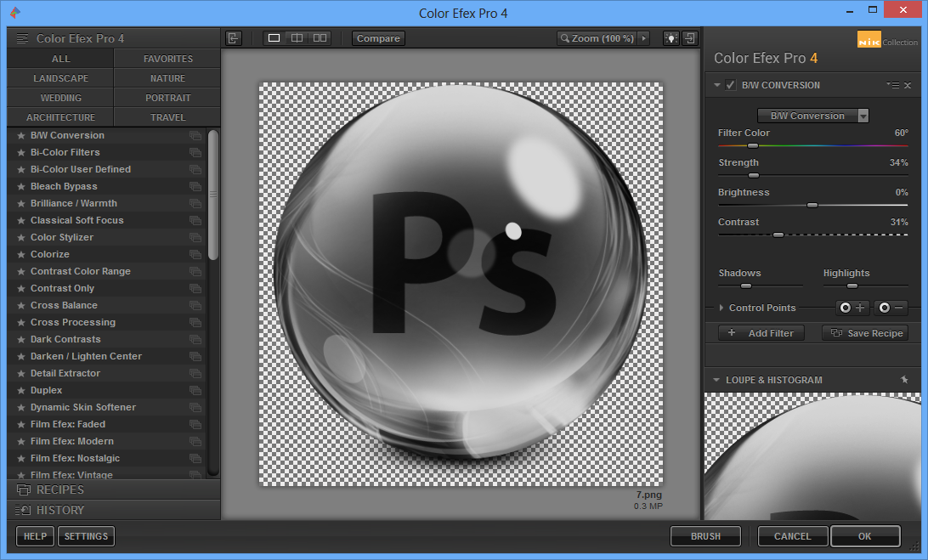Hide the right adjustments panel
This screenshot has width=928, height=560.
[x=690, y=38]
